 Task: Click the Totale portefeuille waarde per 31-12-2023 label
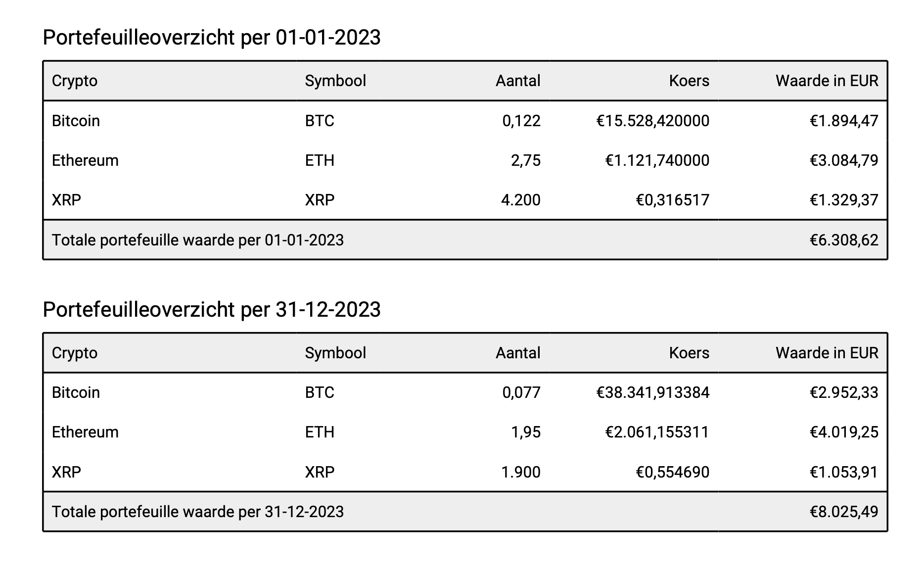pos(198,512)
